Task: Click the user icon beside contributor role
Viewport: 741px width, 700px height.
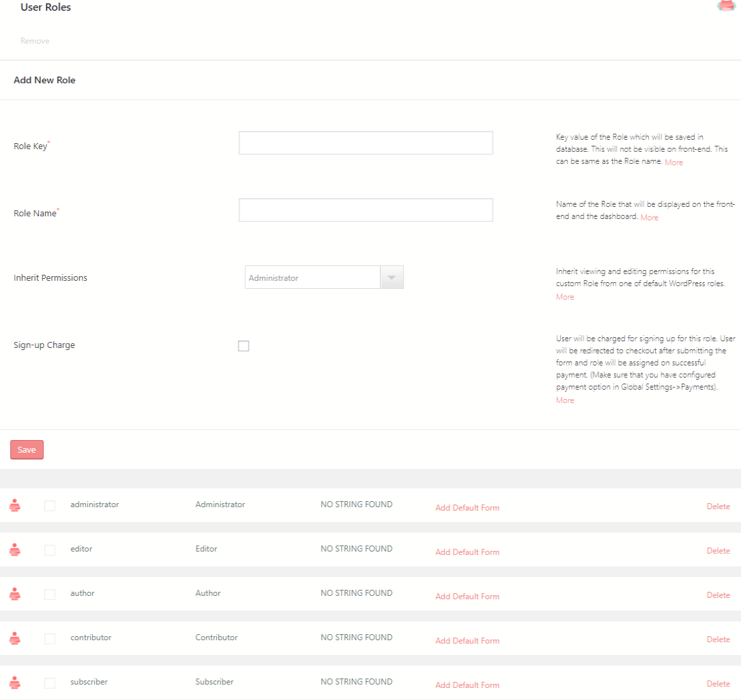Action: pos(15,638)
